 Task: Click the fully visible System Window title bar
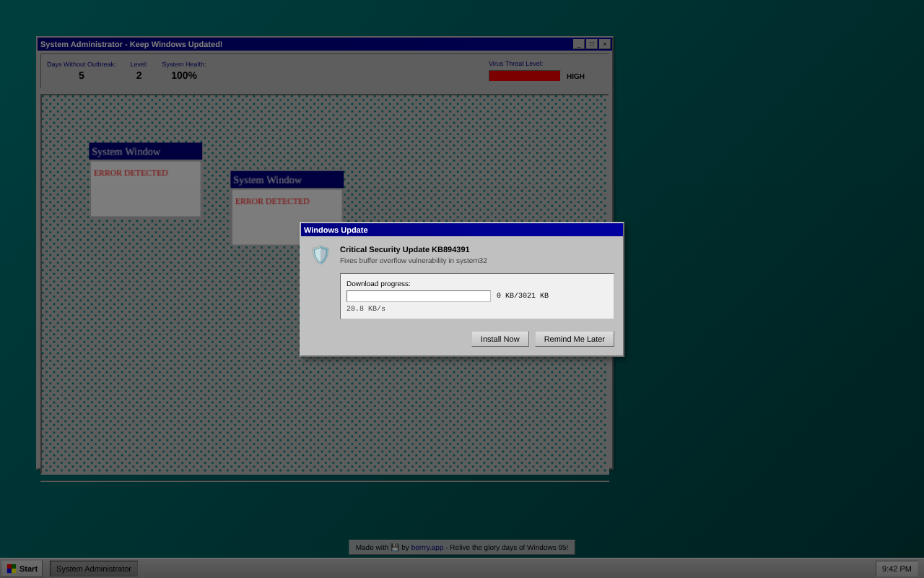pos(145,152)
